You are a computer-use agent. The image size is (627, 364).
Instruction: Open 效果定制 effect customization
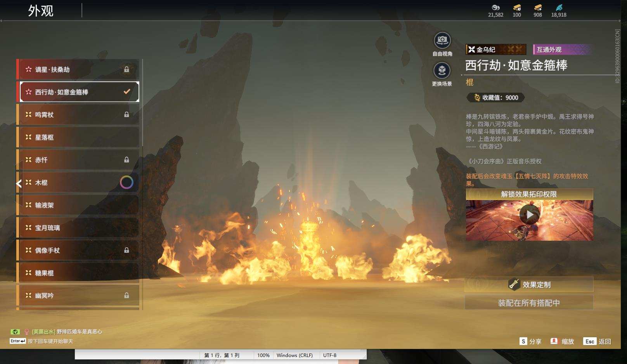click(529, 285)
